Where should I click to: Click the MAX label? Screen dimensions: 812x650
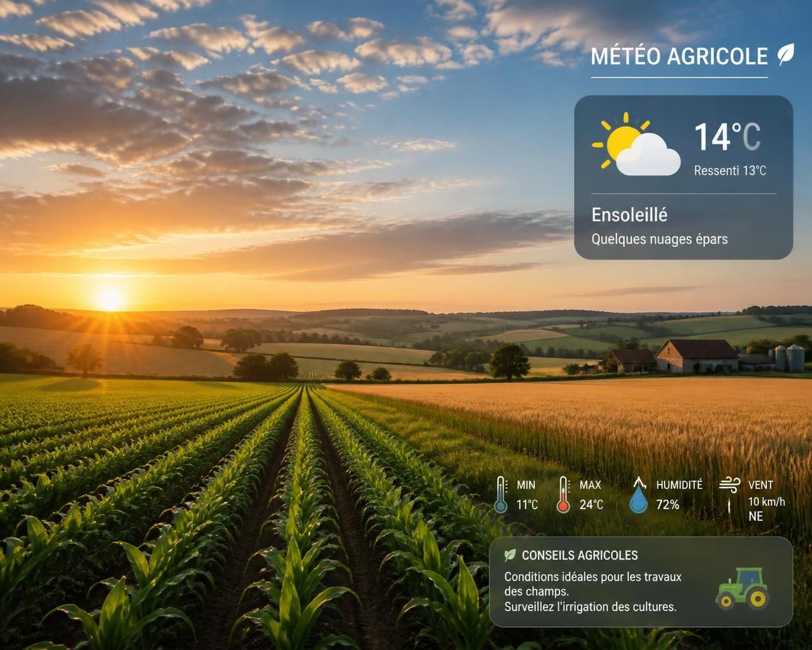[590, 485]
